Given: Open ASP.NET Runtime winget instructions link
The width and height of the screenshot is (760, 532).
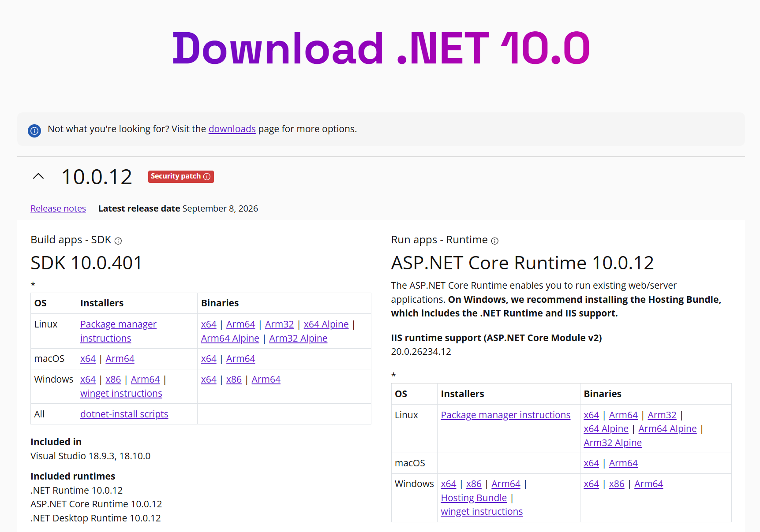Looking at the screenshot, I should [x=482, y=511].
